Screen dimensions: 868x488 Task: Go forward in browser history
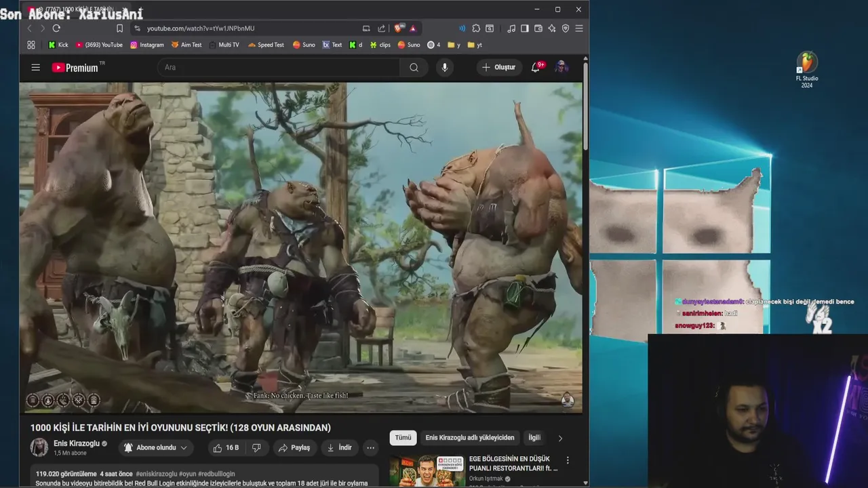[x=42, y=28]
